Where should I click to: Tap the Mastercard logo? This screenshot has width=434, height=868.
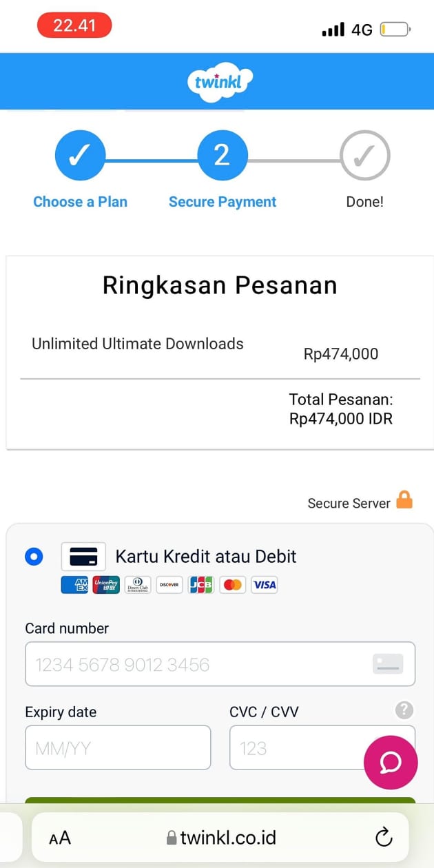(233, 585)
